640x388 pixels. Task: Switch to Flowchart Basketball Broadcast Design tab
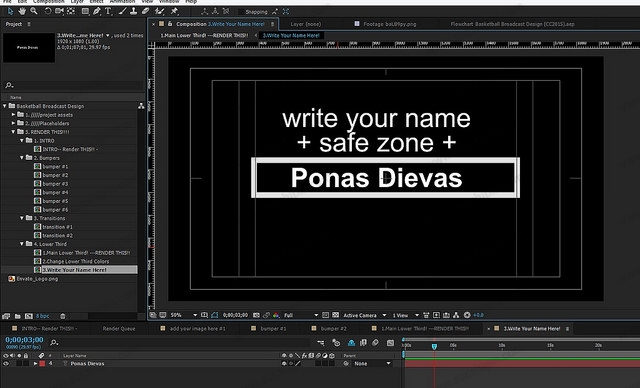click(512, 24)
